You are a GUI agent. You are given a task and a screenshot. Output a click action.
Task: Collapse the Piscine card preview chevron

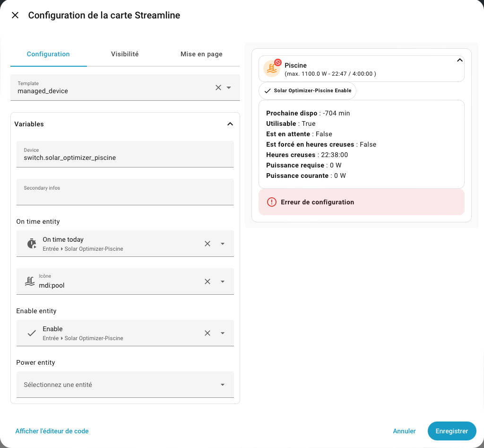(459, 61)
